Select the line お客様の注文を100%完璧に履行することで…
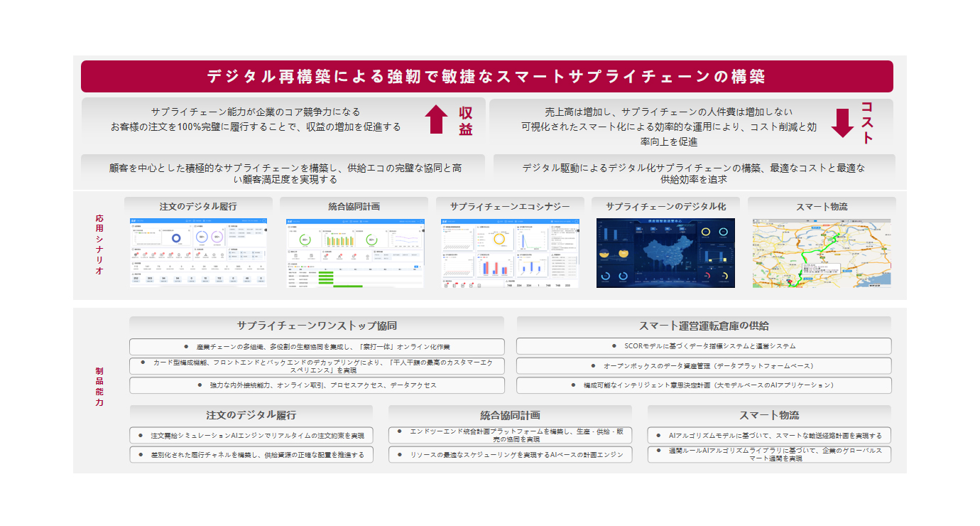The image size is (980, 526). point(256,127)
